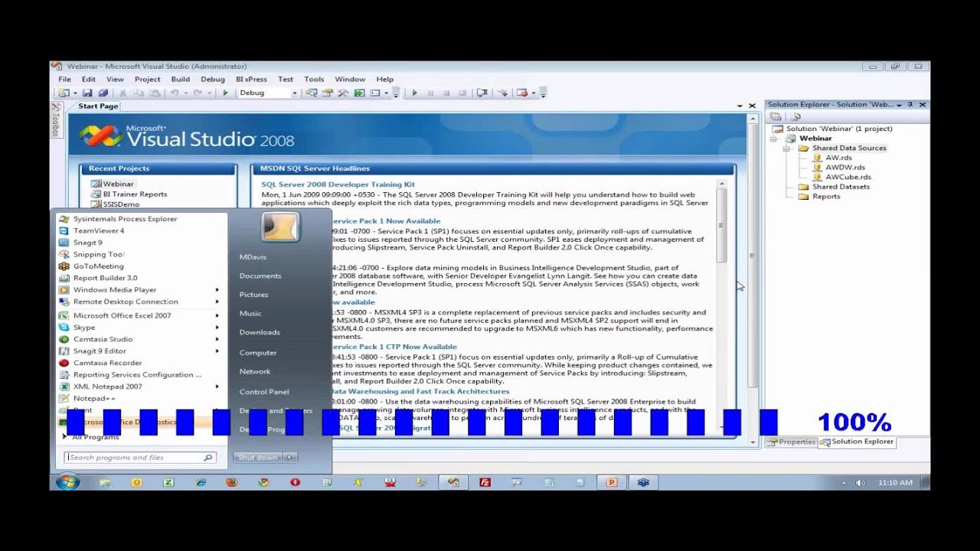Click the Search programs and files box
Viewport: 980px width, 551px height.
coord(139,458)
